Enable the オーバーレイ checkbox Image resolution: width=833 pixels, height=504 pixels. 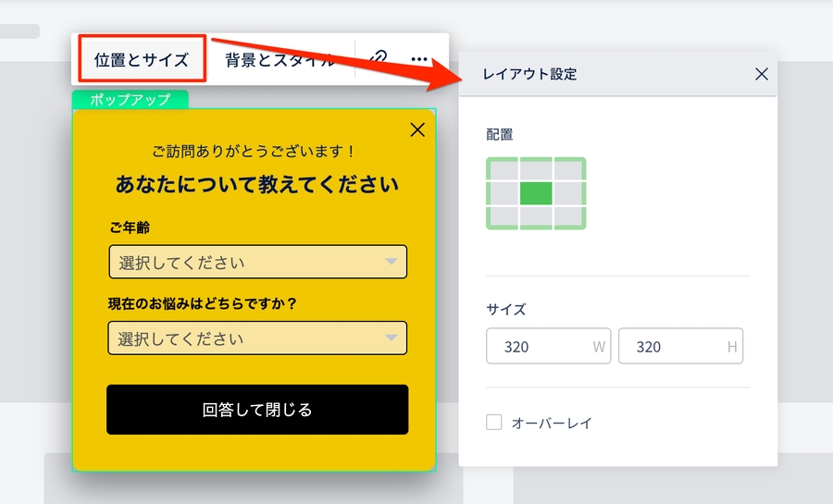click(x=494, y=423)
